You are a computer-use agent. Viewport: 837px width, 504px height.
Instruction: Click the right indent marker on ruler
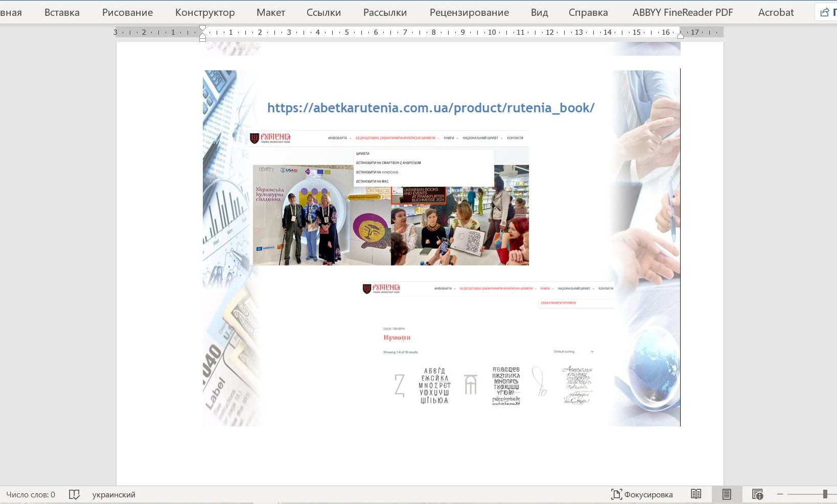click(x=680, y=35)
